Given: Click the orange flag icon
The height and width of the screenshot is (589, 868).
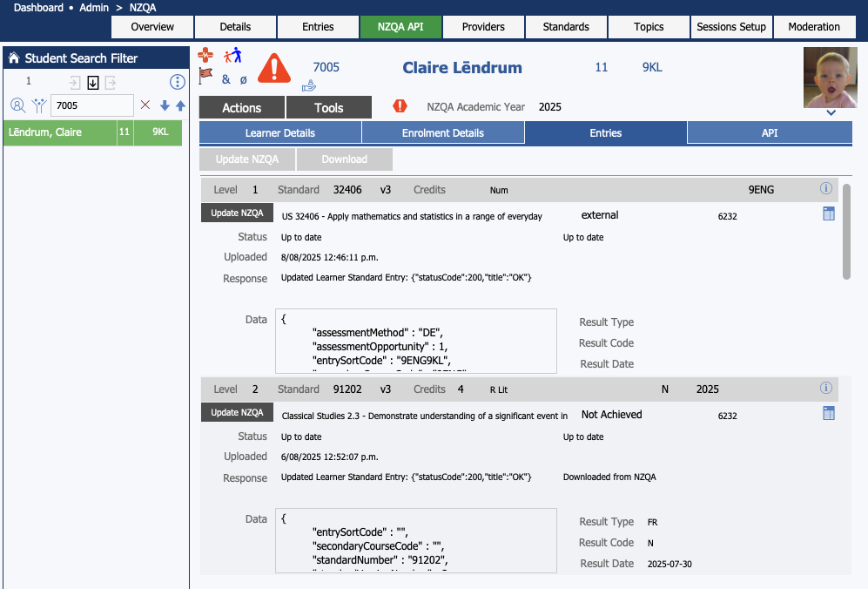Looking at the screenshot, I should coord(205,77).
